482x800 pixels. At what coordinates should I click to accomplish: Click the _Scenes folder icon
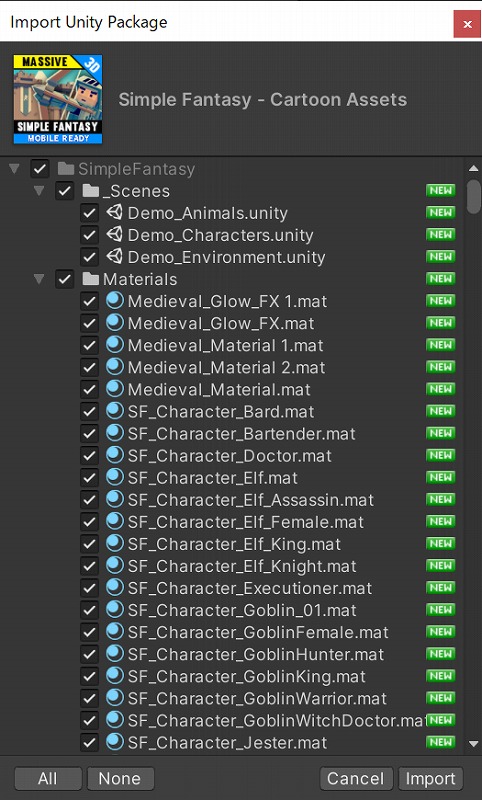pyautogui.click(x=90, y=191)
